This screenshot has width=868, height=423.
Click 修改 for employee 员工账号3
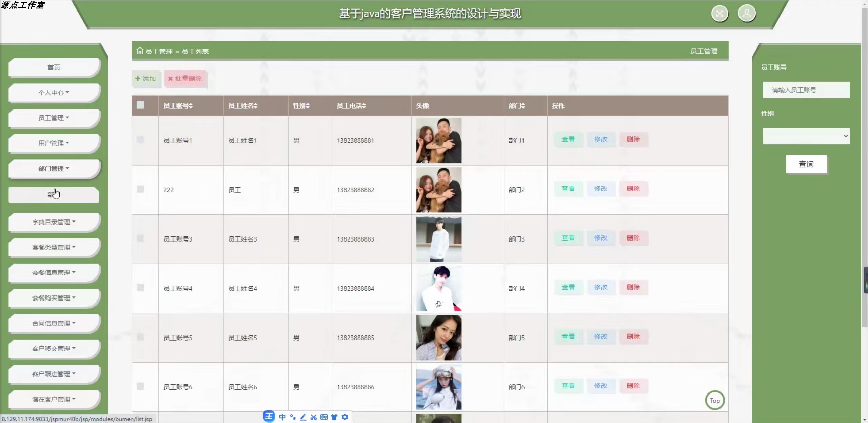600,238
